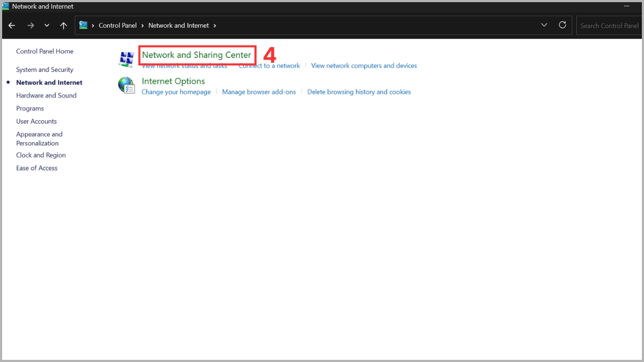Click Manage browser add-ons link
This screenshot has height=362, width=644.
tap(259, 92)
